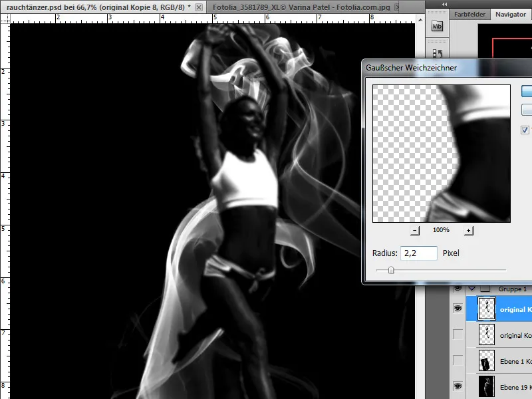Hide the Ebene 19 layer
The height and width of the screenshot is (399, 532).
(458, 386)
